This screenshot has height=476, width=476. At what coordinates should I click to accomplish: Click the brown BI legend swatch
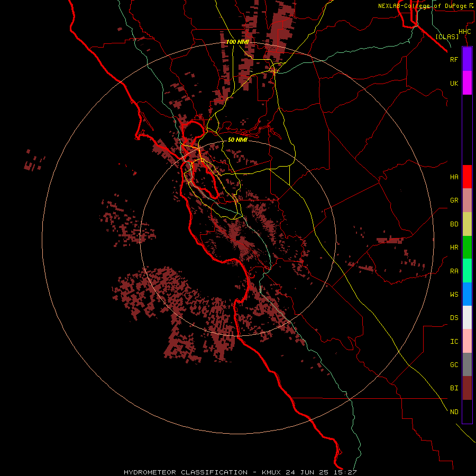(467, 388)
